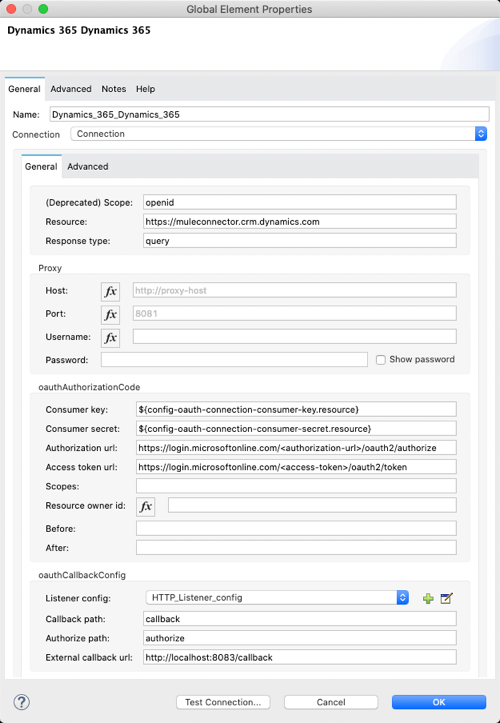This screenshot has height=723, width=500.
Task: Click the fx button next to Proxy Username
Action: click(x=110, y=338)
